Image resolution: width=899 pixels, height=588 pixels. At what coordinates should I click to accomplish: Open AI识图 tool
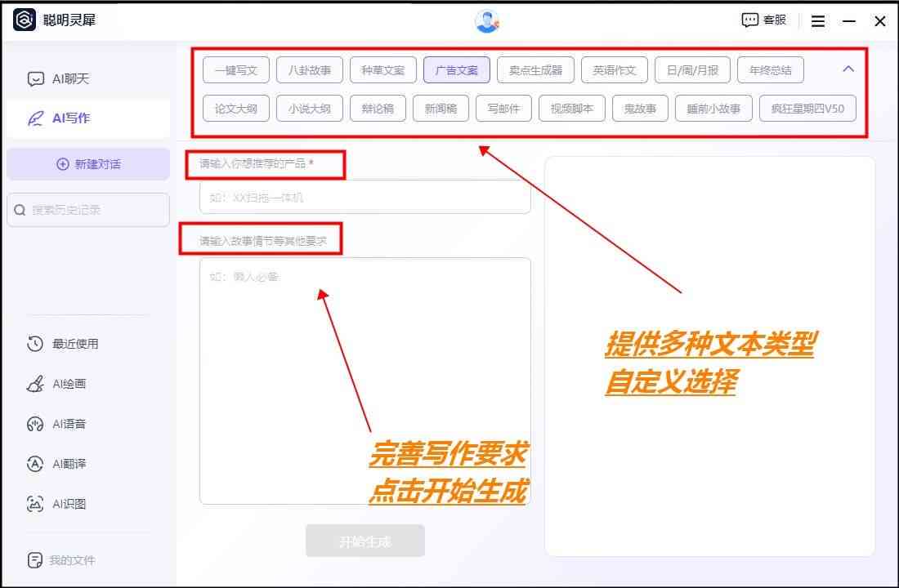pyautogui.click(x=56, y=504)
